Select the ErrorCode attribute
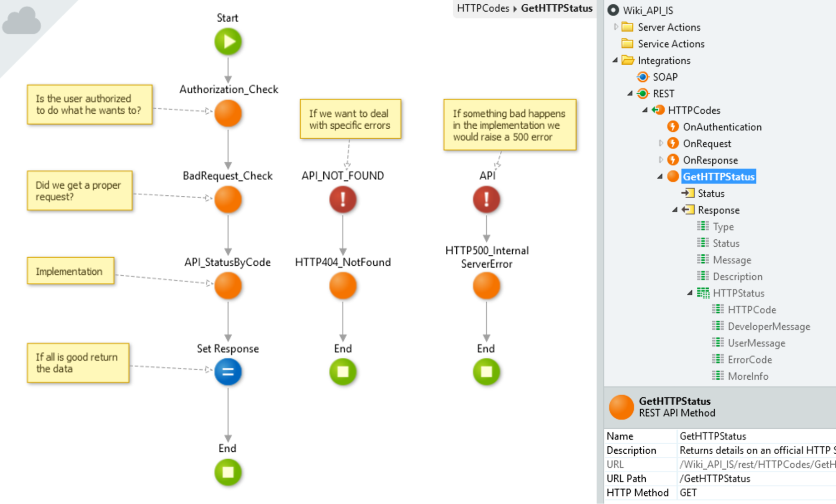836x504 pixels. click(742, 359)
